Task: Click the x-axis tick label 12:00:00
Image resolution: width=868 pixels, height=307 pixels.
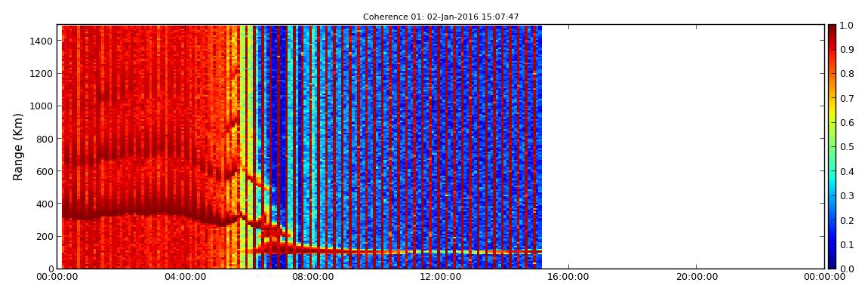Action: [441, 277]
